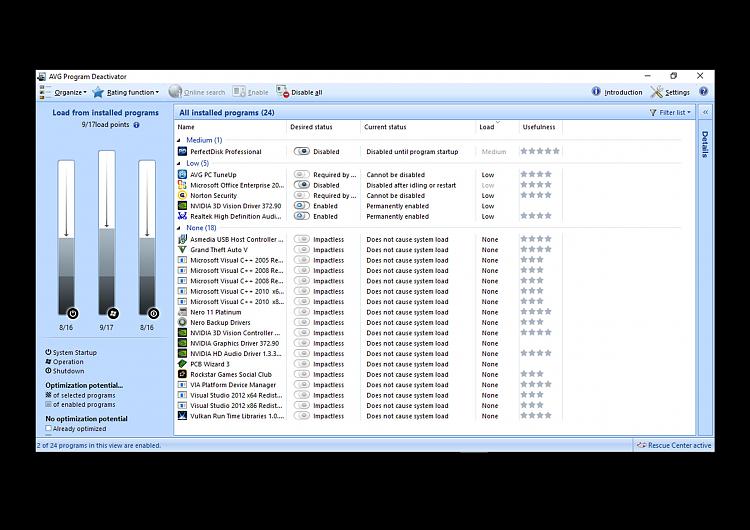Toggle Grand Theft Auto V status switch
750x530 pixels.
click(x=302, y=250)
